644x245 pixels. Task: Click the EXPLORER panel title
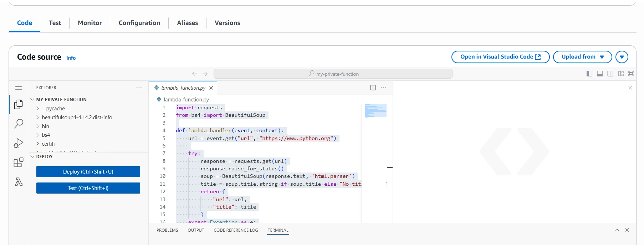click(x=46, y=88)
